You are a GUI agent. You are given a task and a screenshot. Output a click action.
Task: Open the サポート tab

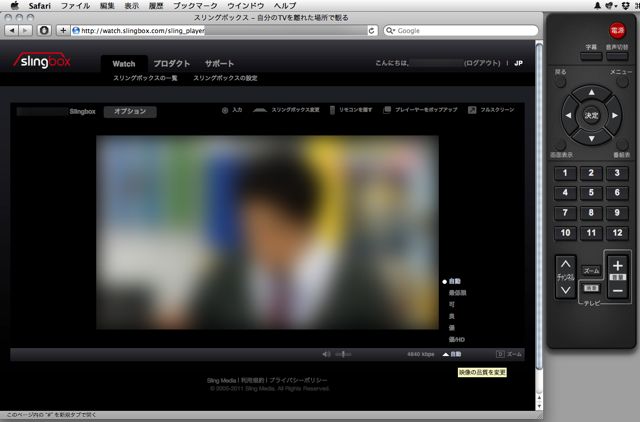pos(219,64)
